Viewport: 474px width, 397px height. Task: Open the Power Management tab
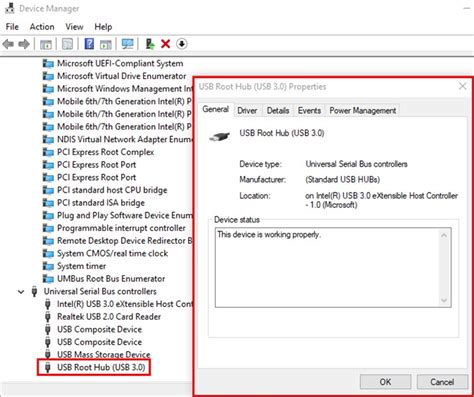click(363, 110)
